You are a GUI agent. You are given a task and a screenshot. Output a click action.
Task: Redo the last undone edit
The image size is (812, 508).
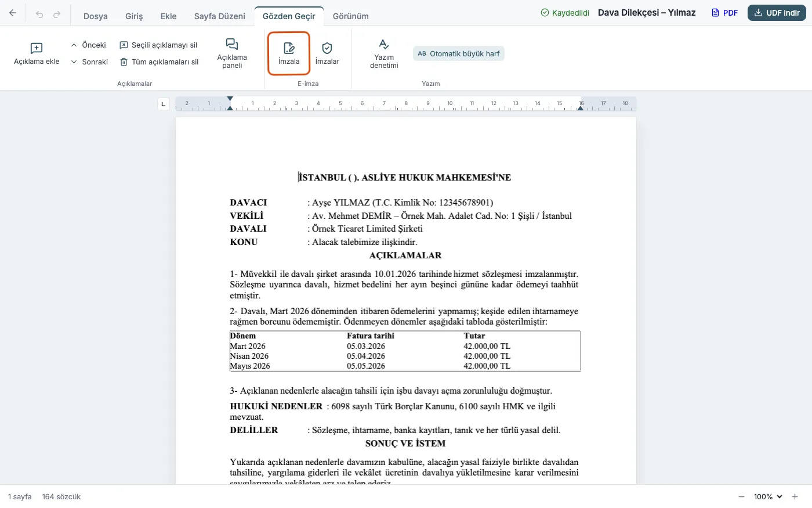tap(57, 15)
